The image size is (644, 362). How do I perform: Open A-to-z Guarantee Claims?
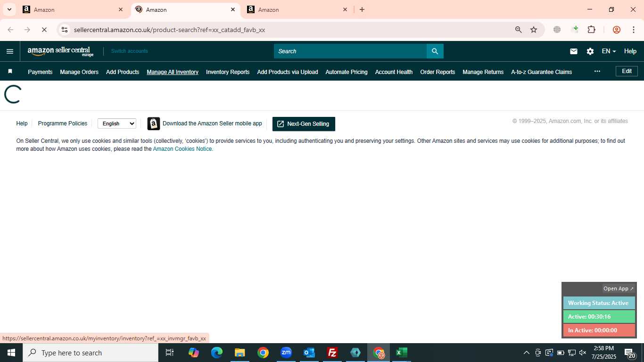coord(541,72)
